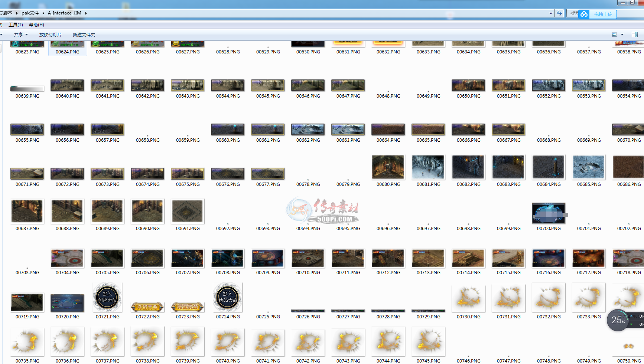This screenshot has width=644, height=364.
Task: Select thumbnail 00647.PNG
Action: [x=348, y=85]
